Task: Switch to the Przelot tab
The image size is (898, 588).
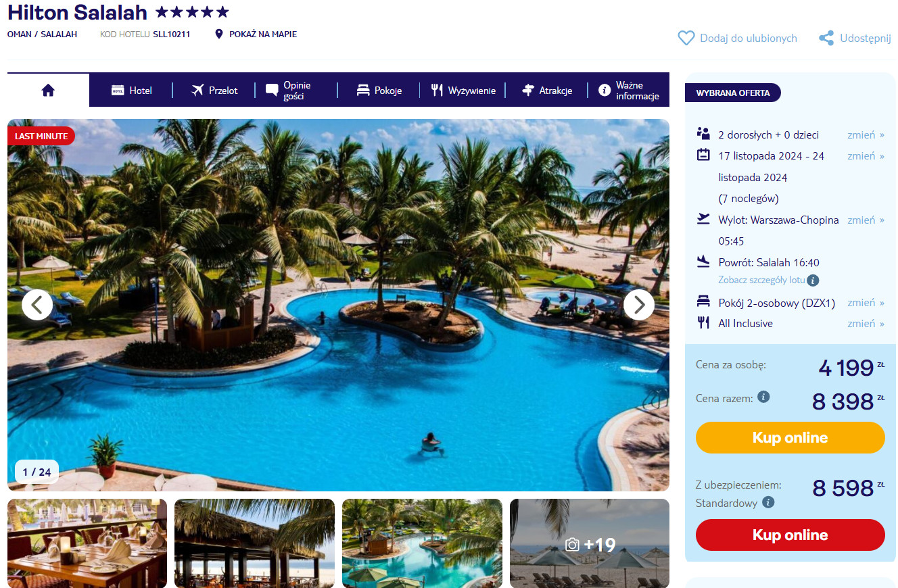Action: coord(214,90)
